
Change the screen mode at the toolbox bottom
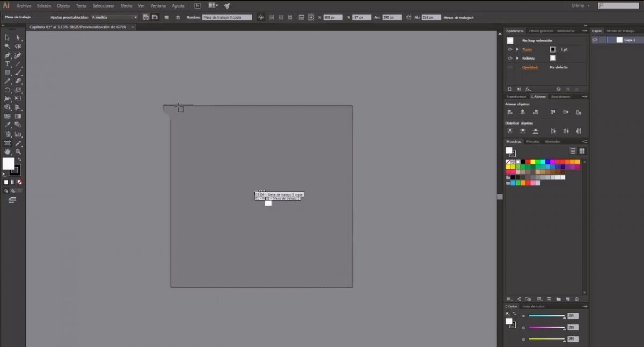[x=12, y=200]
